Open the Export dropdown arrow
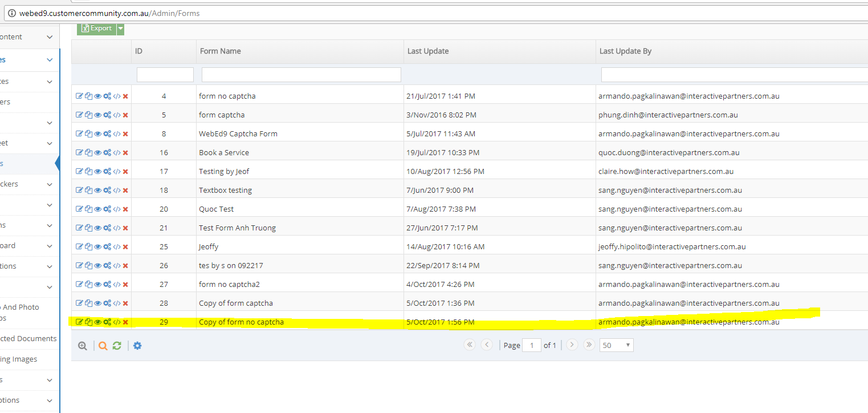This screenshot has width=868, height=413. (120, 29)
